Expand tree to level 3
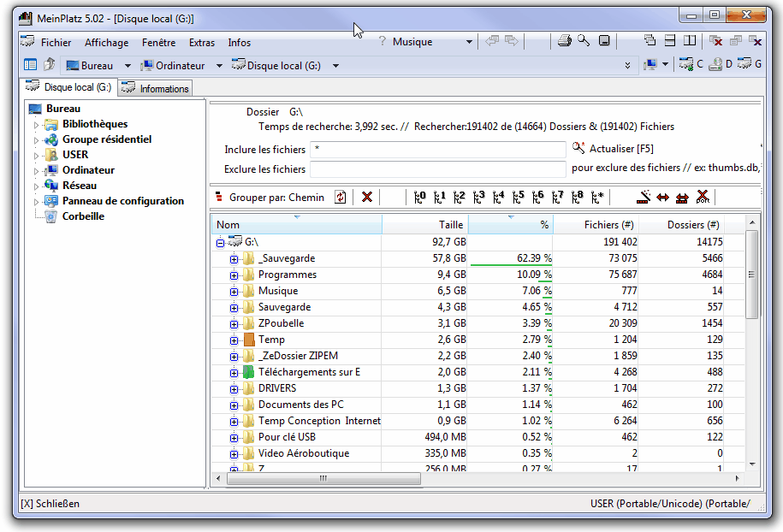The width and height of the screenshot is (783, 532). pyautogui.click(x=479, y=198)
